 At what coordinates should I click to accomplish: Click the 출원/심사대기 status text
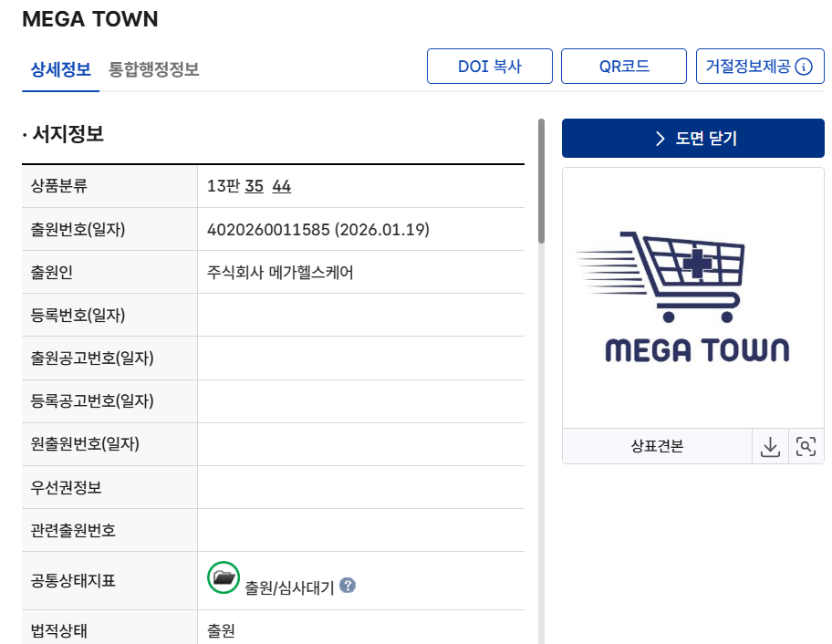(x=290, y=587)
